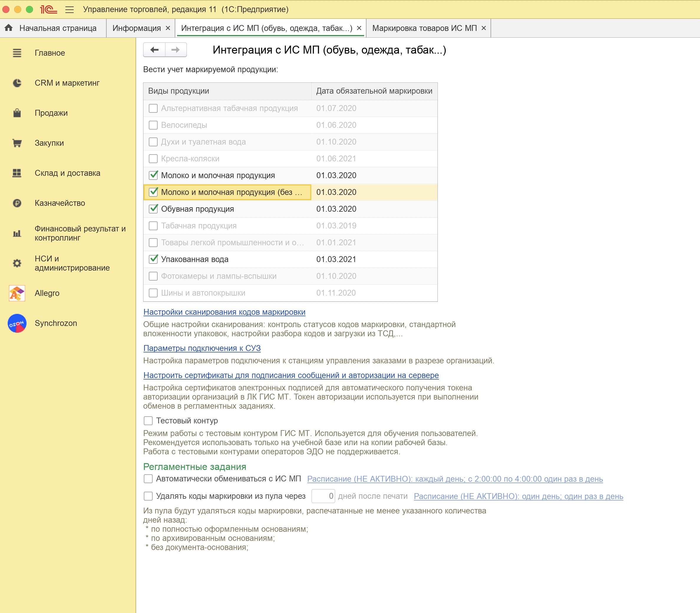The height and width of the screenshot is (613, 700).
Task: Open НСИ и администрирование gear icon
Action: click(x=17, y=264)
